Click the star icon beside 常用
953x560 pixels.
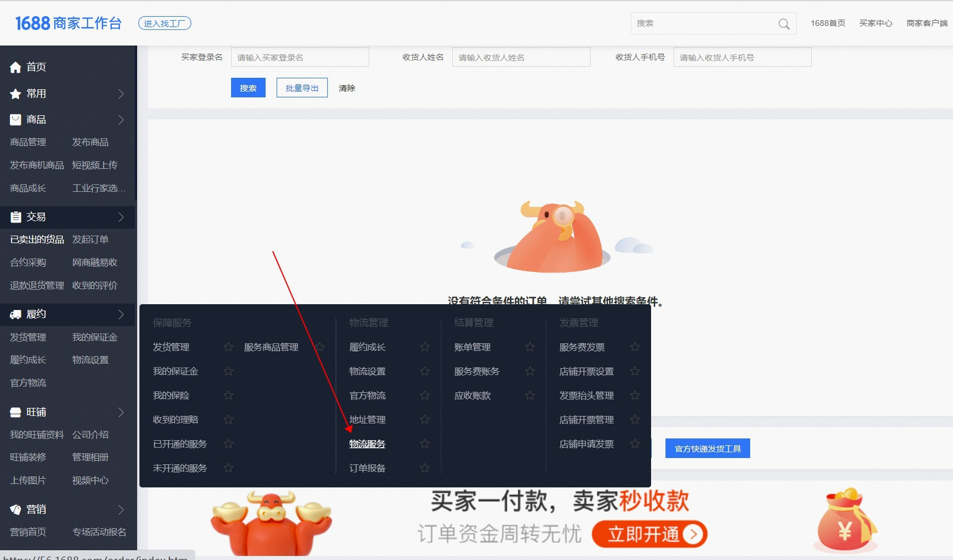click(x=16, y=94)
